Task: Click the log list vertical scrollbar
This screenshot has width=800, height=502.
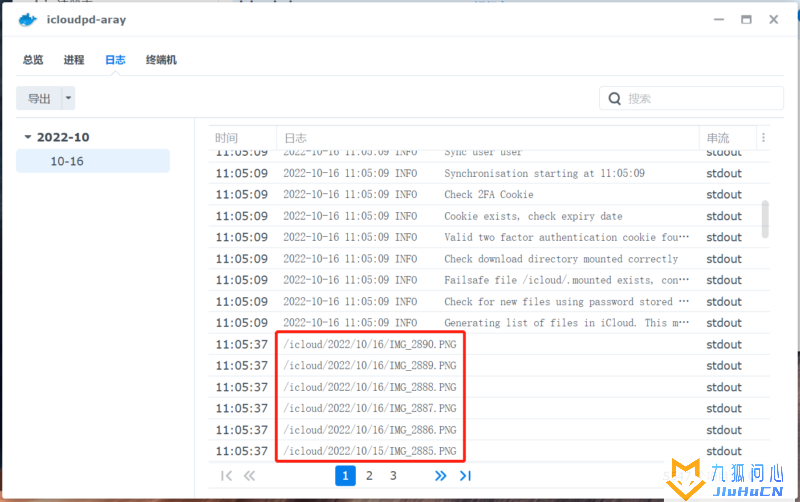Action: pyautogui.click(x=765, y=219)
